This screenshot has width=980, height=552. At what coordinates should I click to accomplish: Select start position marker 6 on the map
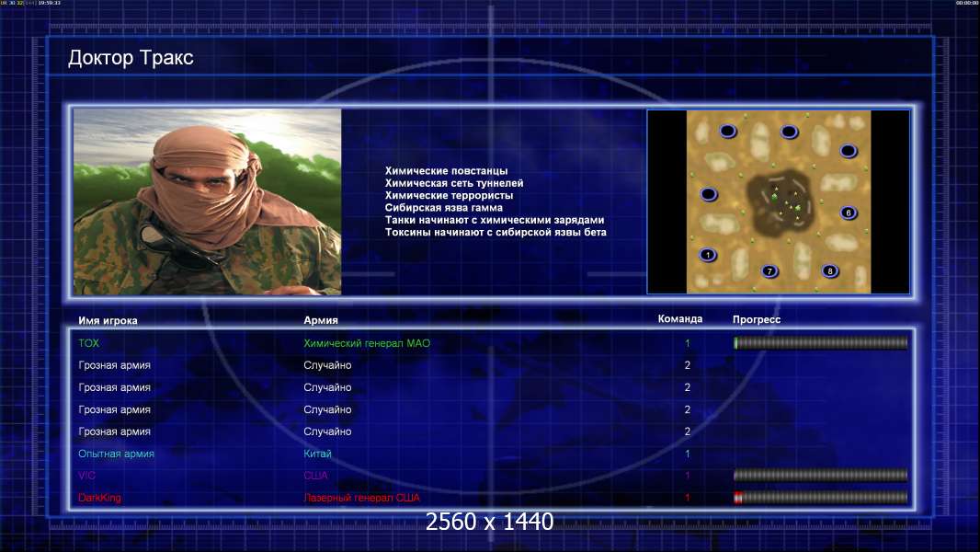pos(848,213)
